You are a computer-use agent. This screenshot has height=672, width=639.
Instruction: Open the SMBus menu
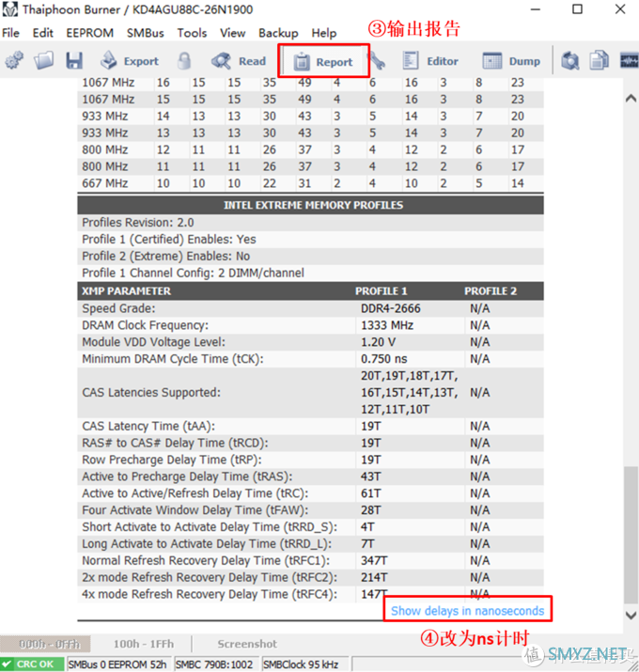[146, 33]
